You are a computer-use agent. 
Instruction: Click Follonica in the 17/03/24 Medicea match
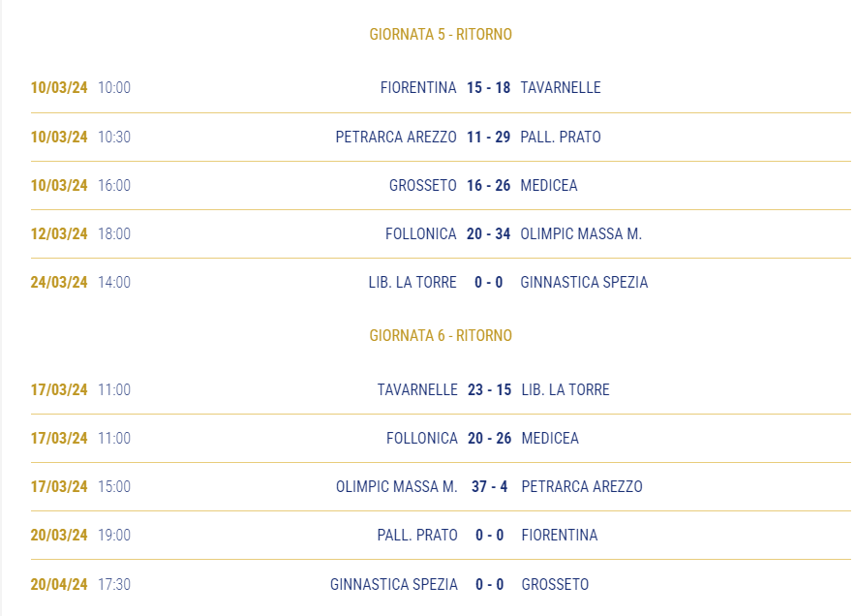[421, 438]
